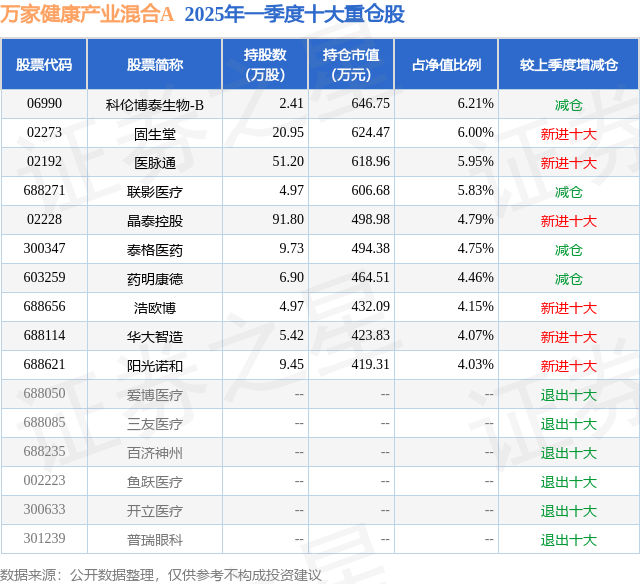Click 新进十大 in the 固生堂 row

(569, 134)
